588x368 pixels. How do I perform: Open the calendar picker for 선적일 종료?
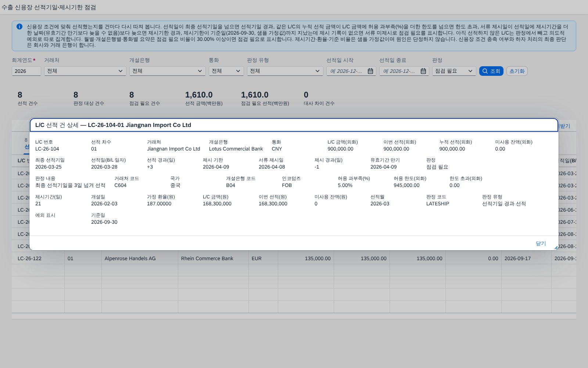[x=423, y=71]
